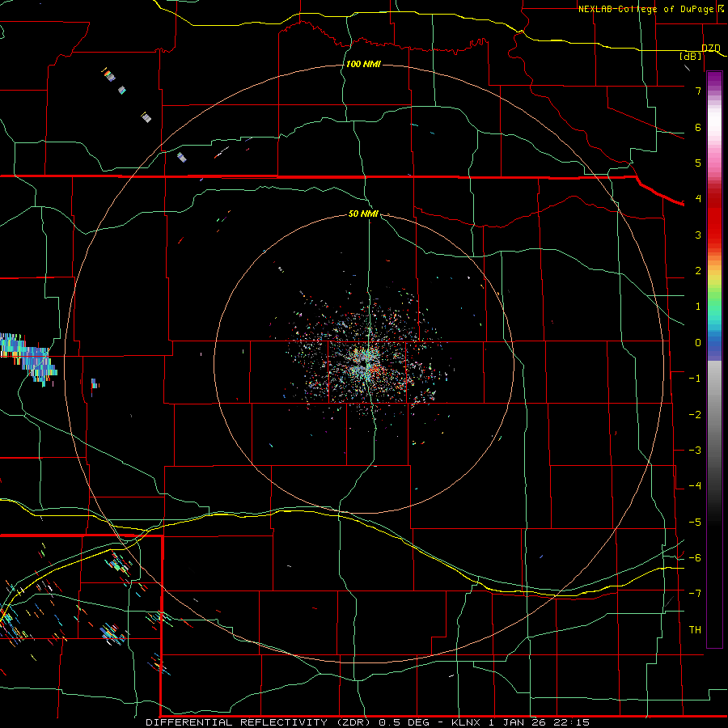The height and width of the screenshot is (728, 728).
Task: Click the -2 dB scale label
Action: (x=695, y=415)
